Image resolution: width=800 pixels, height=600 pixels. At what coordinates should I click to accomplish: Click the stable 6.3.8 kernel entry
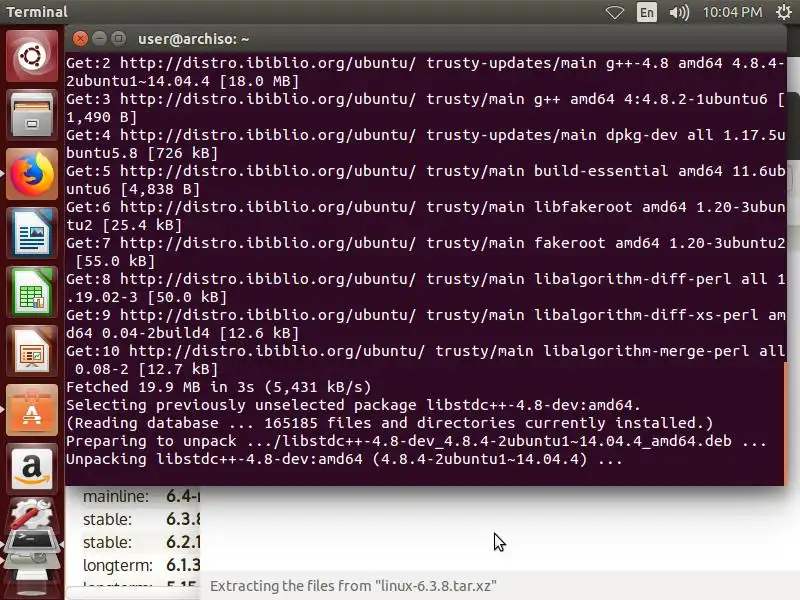coord(141,519)
